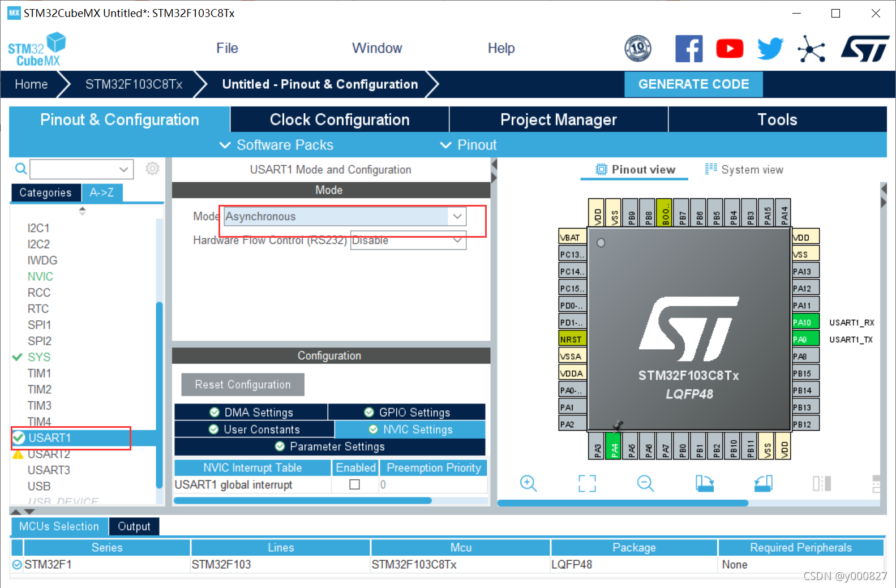Switch to Project Manager tab
896x588 pixels.
[559, 119]
